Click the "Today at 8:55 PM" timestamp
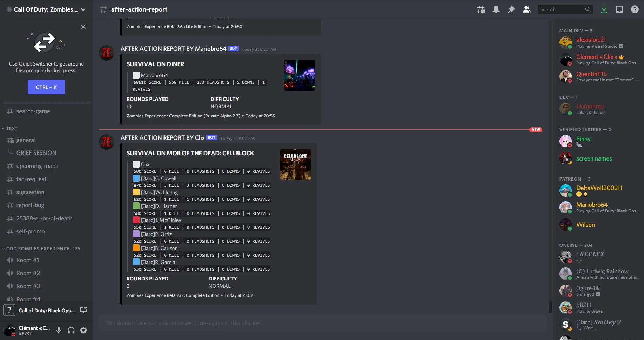 click(x=259, y=49)
